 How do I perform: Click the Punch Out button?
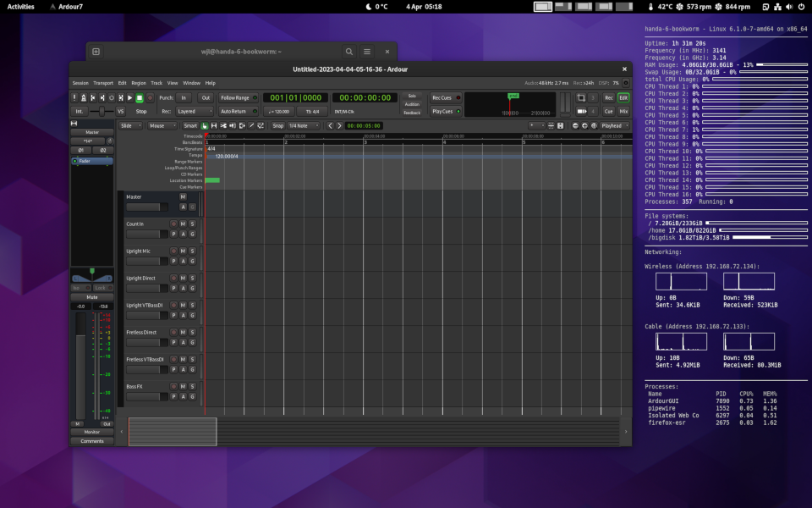206,97
